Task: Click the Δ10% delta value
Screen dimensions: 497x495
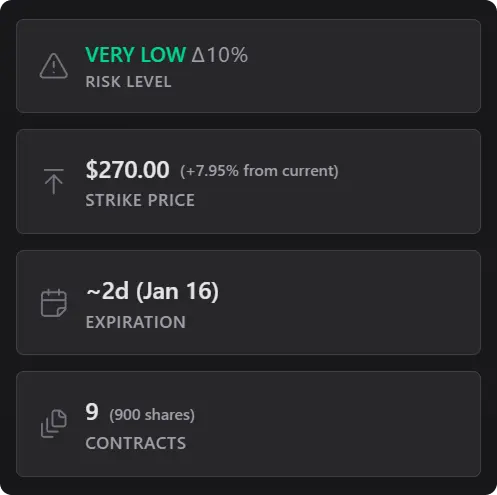Action: tap(220, 54)
